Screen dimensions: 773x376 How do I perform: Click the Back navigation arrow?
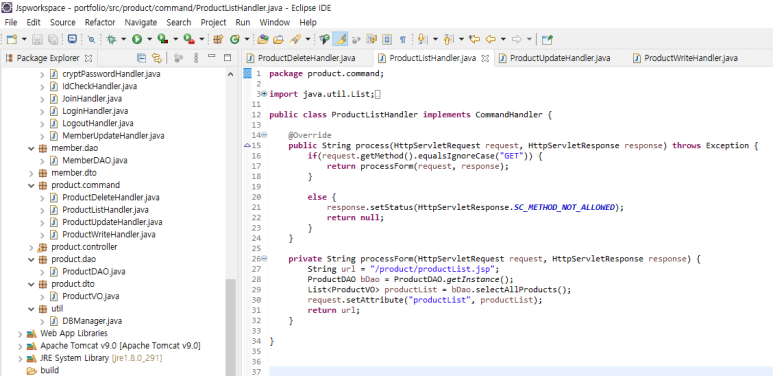491,39
